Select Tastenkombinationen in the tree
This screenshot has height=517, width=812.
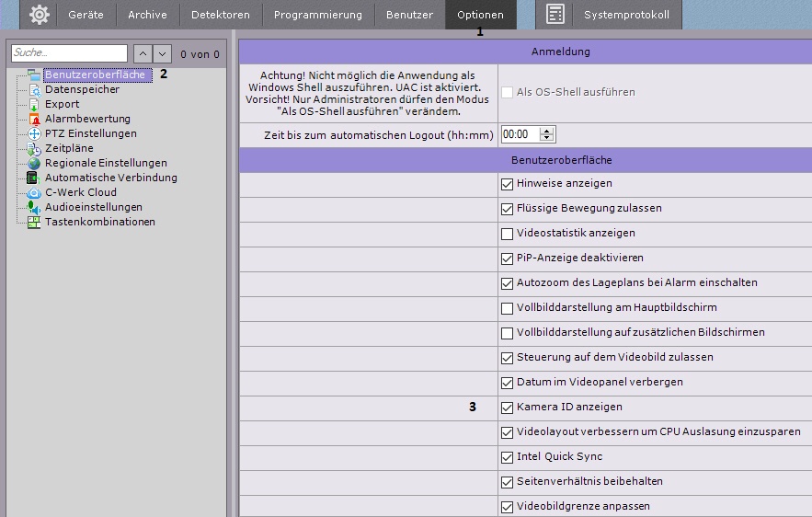(99, 222)
